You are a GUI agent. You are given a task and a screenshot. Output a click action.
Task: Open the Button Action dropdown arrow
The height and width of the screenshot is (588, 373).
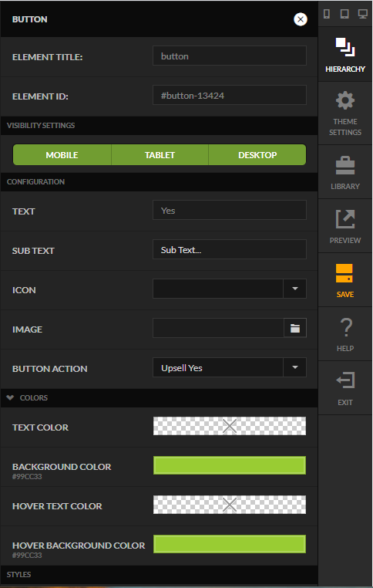295,367
